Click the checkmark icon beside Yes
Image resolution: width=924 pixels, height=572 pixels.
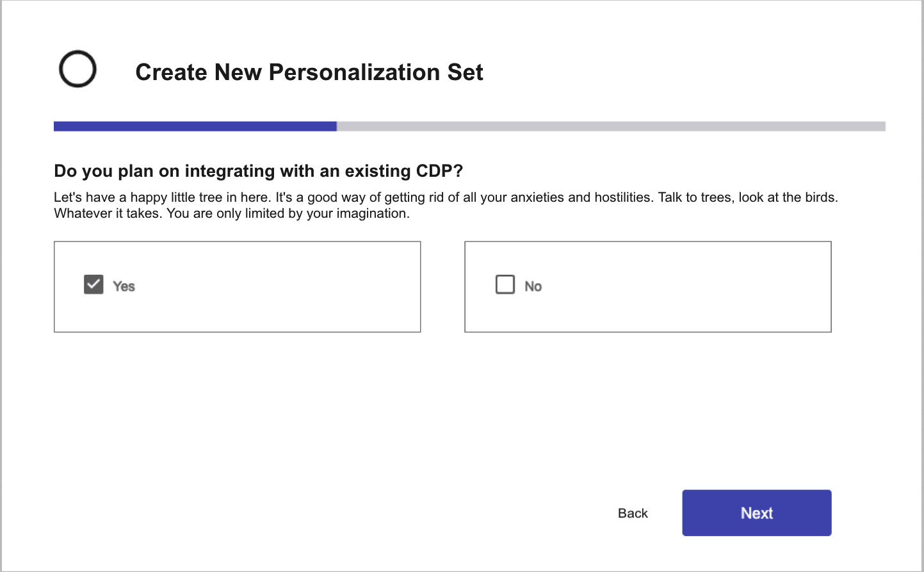click(x=93, y=284)
